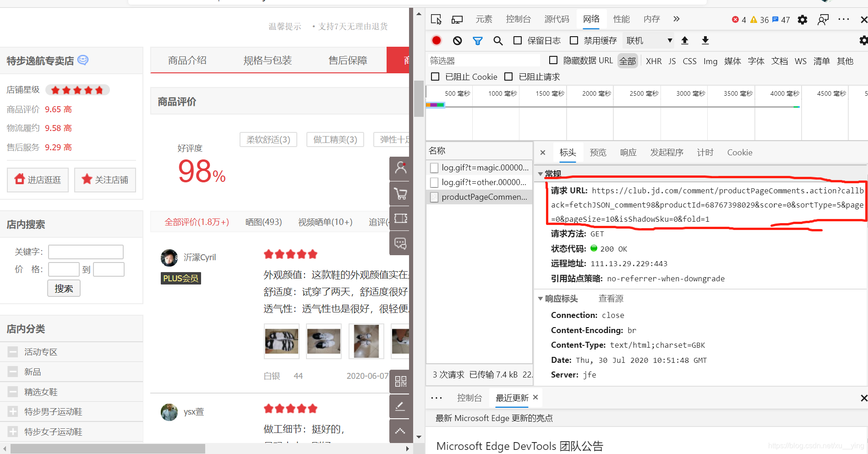Click the 关键字 search input field
Image resolution: width=868 pixels, height=454 pixels.
[86, 252]
